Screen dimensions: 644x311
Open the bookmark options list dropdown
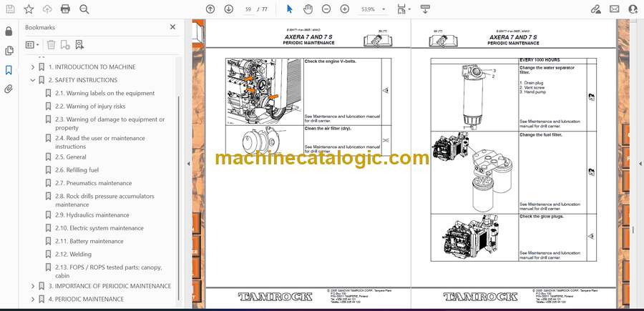click(x=32, y=45)
